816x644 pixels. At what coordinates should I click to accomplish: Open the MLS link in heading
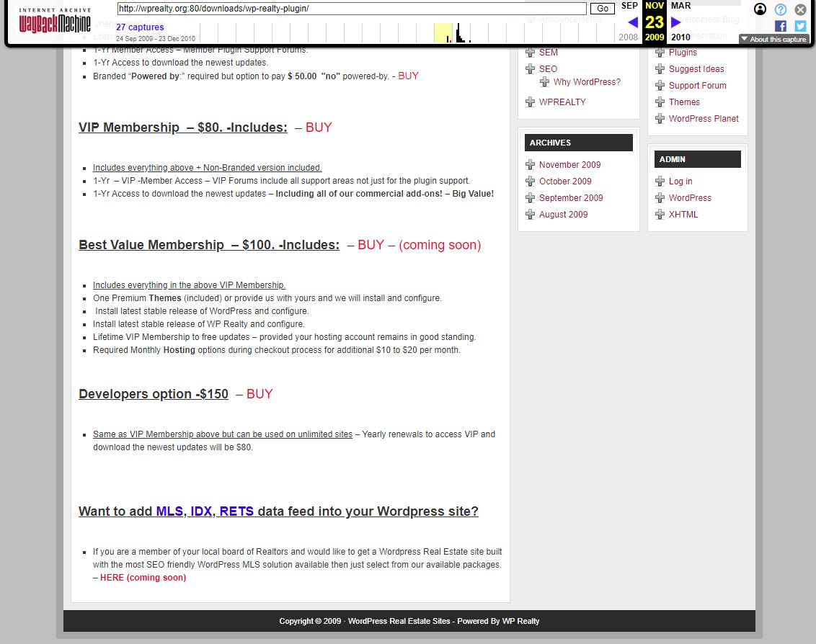(169, 511)
